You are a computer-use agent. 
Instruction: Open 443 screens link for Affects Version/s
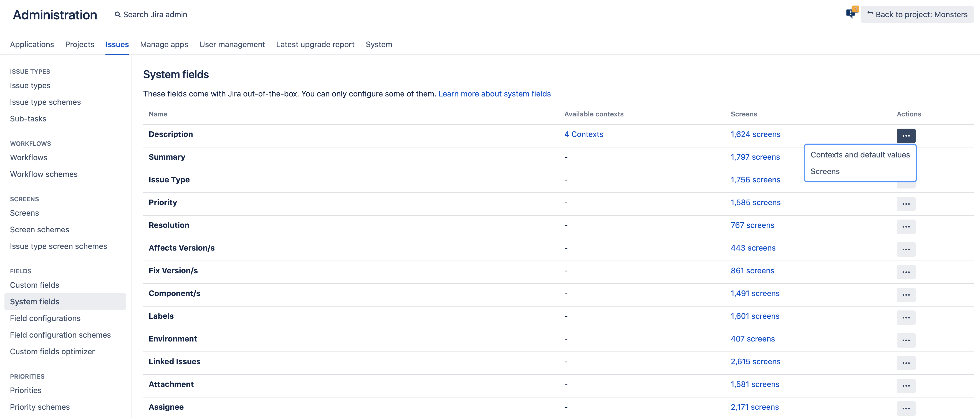click(x=753, y=248)
